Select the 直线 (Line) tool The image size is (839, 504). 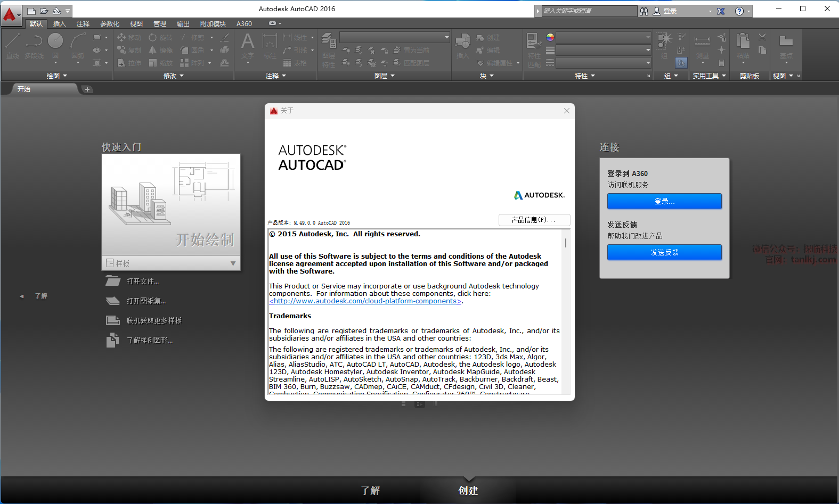coord(13,43)
